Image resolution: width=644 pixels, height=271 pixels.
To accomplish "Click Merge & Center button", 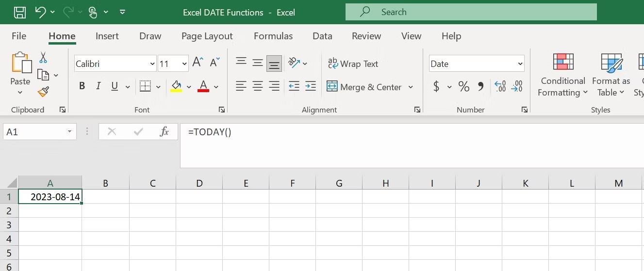I will [x=365, y=87].
